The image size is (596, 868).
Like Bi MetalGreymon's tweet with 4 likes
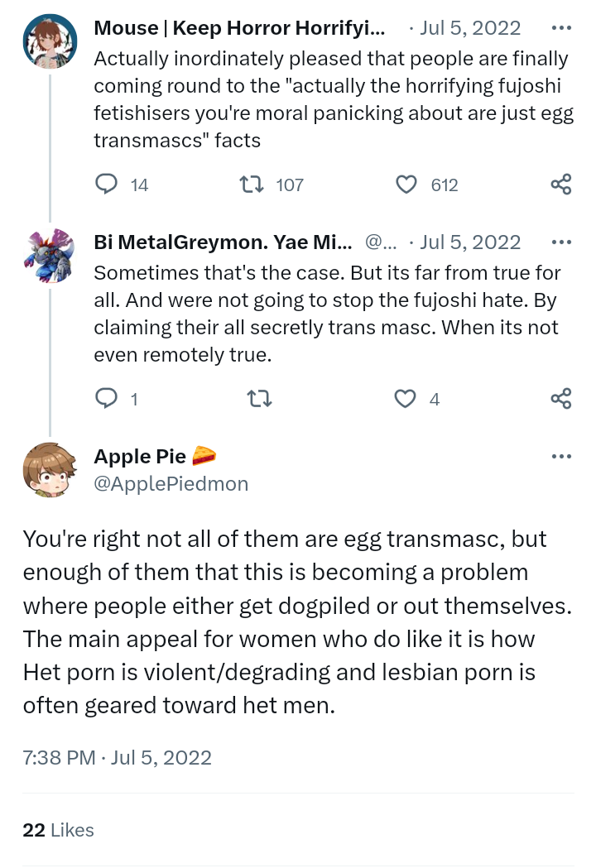coord(406,399)
